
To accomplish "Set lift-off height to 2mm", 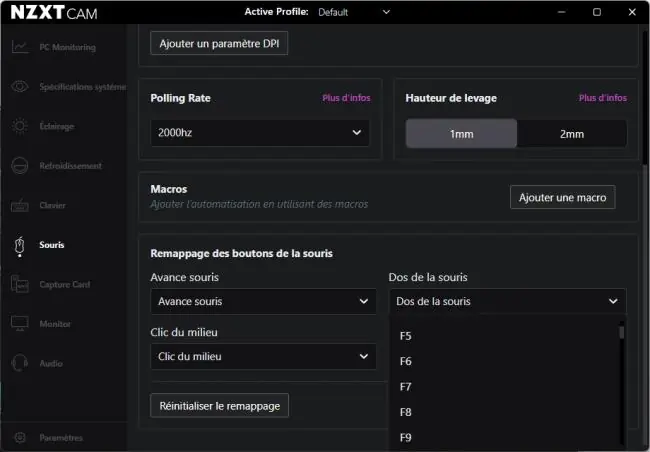I will [572, 134].
